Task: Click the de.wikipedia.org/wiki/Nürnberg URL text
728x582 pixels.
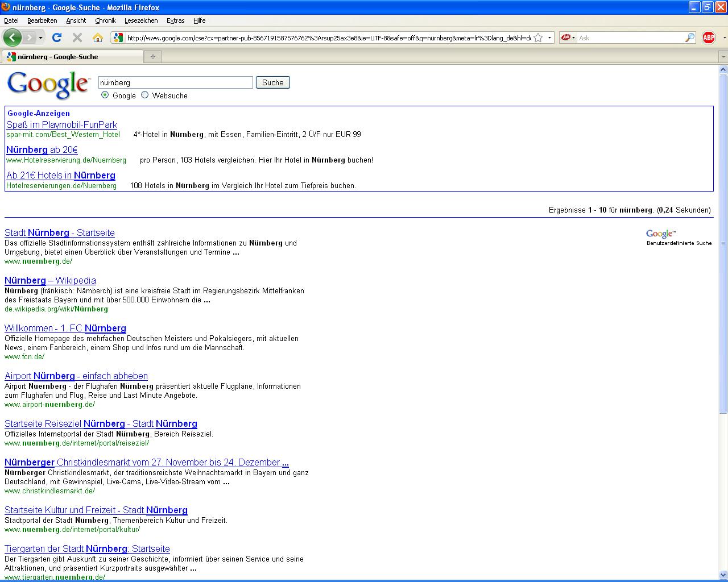Action: tap(56, 309)
